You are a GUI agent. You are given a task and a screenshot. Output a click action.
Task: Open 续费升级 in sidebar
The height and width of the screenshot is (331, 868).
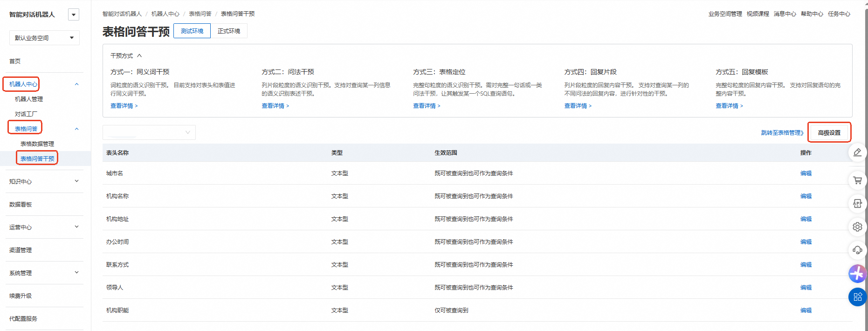pos(21,296)
